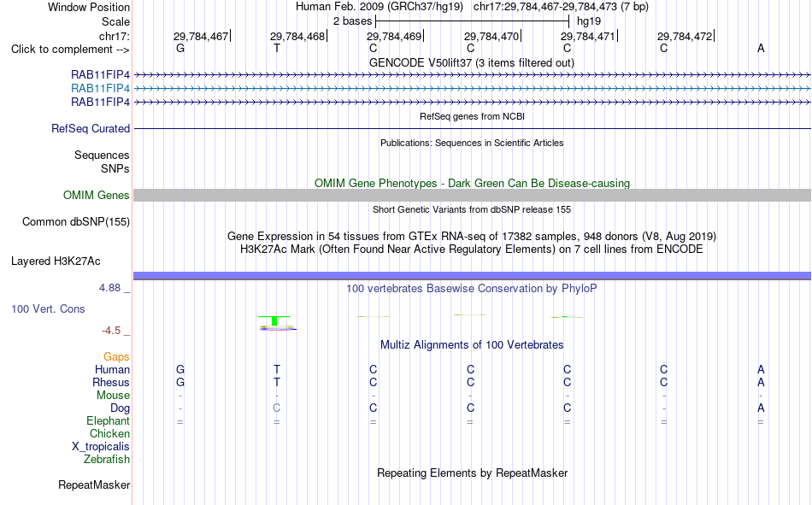Viewport: 812px width, 505px height.
Task: Click the green PhyloP peak at the T base
Action: coord(274,320)
